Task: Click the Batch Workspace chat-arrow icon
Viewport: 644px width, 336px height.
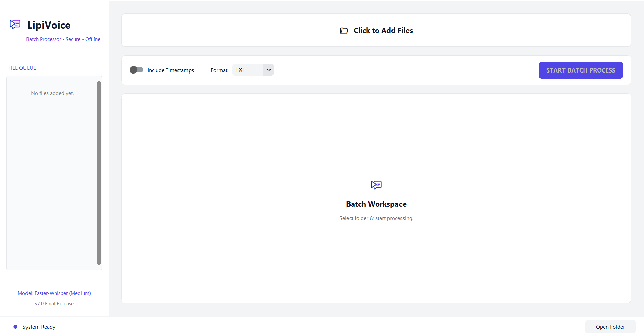Action: pos(376,185)
